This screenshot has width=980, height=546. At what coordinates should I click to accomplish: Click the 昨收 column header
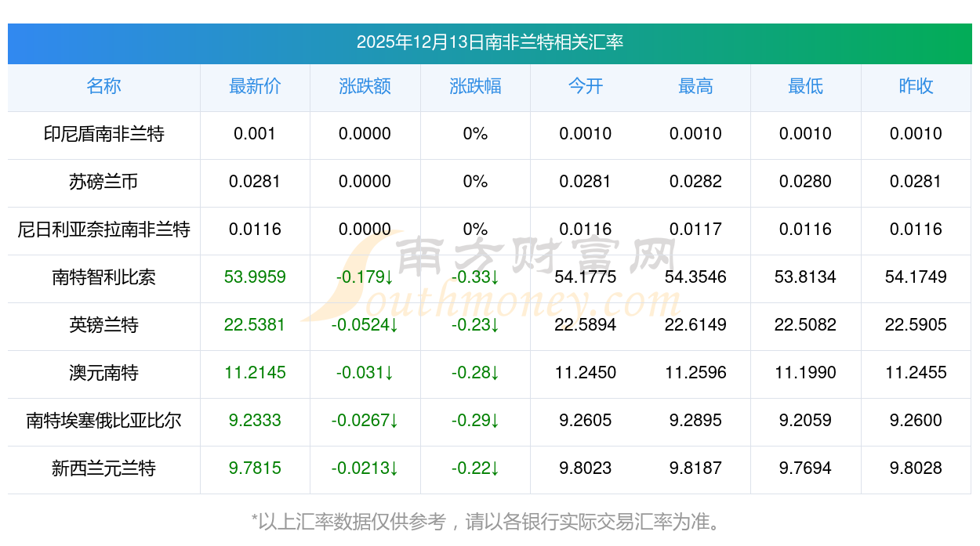pyautogui.click(x=916, y=86)
